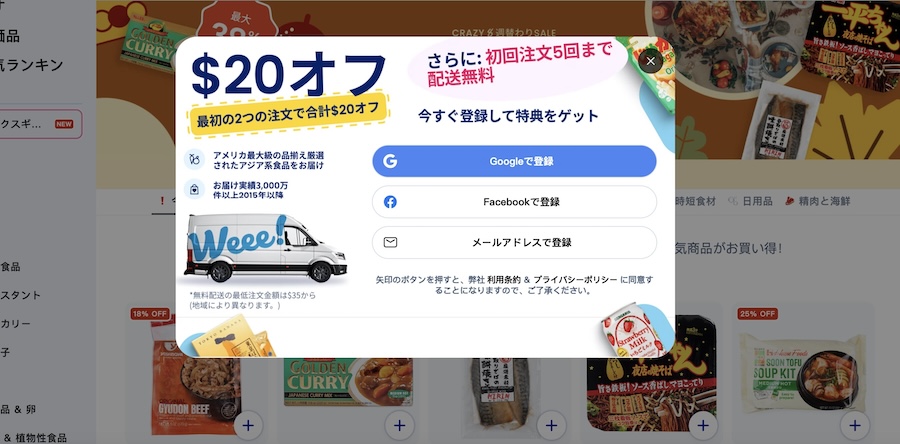Register with Googleで登録 button

click(514, 161)
